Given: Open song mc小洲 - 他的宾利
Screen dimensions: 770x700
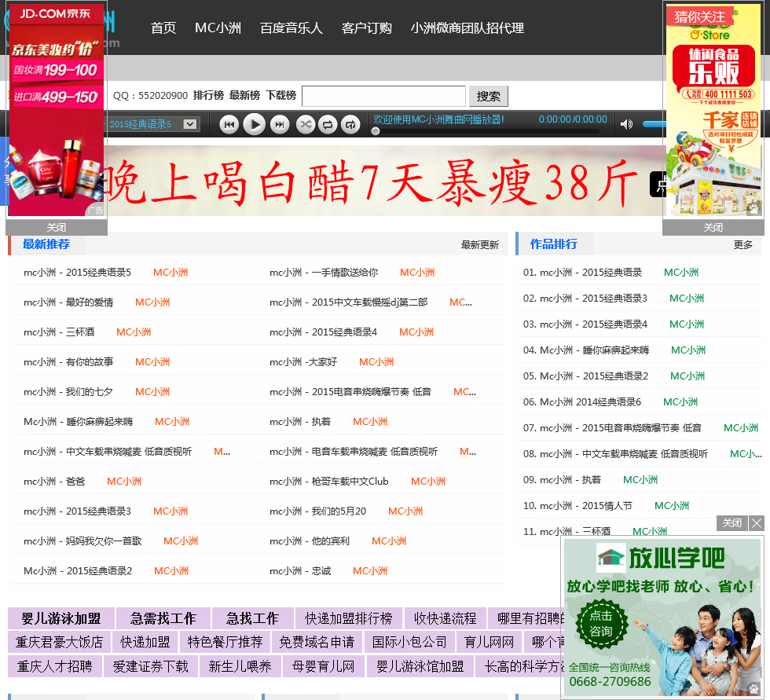Looking at the screenshot, I should point(310,541).
